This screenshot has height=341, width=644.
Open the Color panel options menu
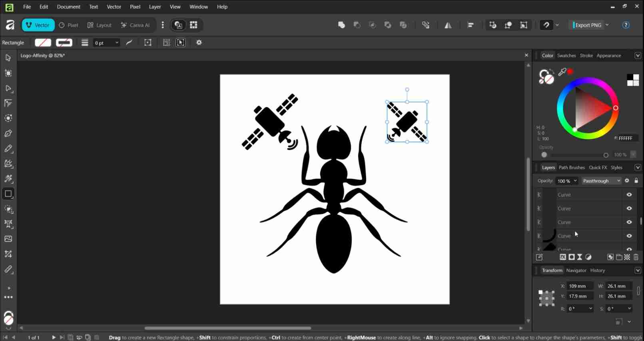638,56
